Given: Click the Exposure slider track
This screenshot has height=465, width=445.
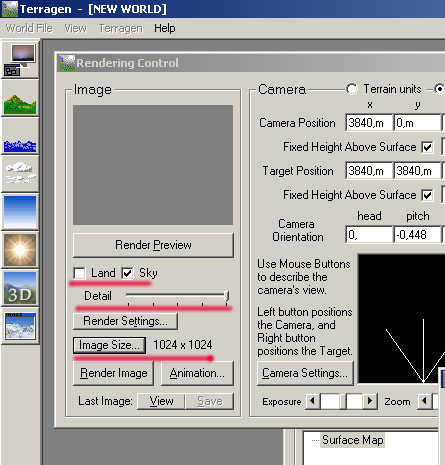Looking at the screenshot, I should 341,401.
